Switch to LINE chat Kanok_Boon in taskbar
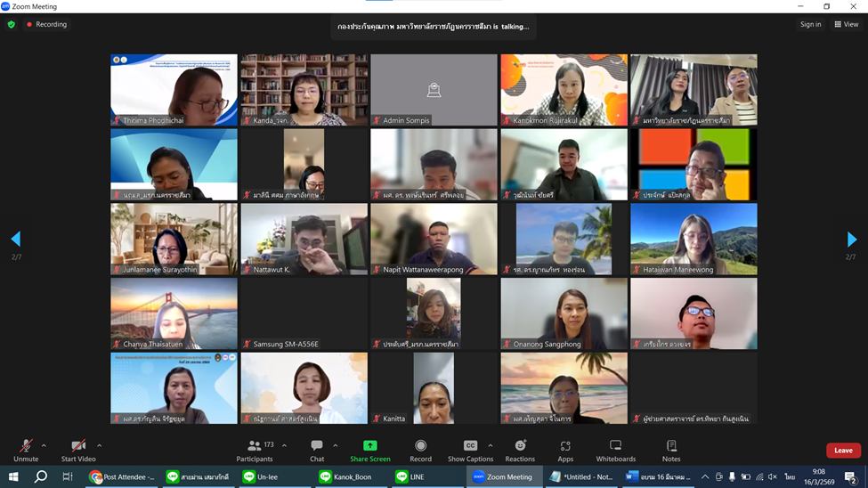The width and height of the screenshot is (868, 488). coord(345,476)
